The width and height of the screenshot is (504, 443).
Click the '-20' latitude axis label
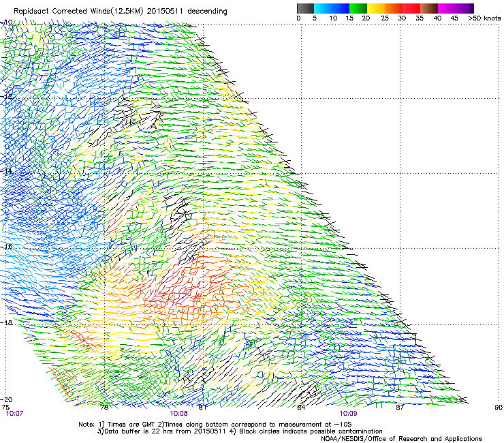(x=6, y=399)
